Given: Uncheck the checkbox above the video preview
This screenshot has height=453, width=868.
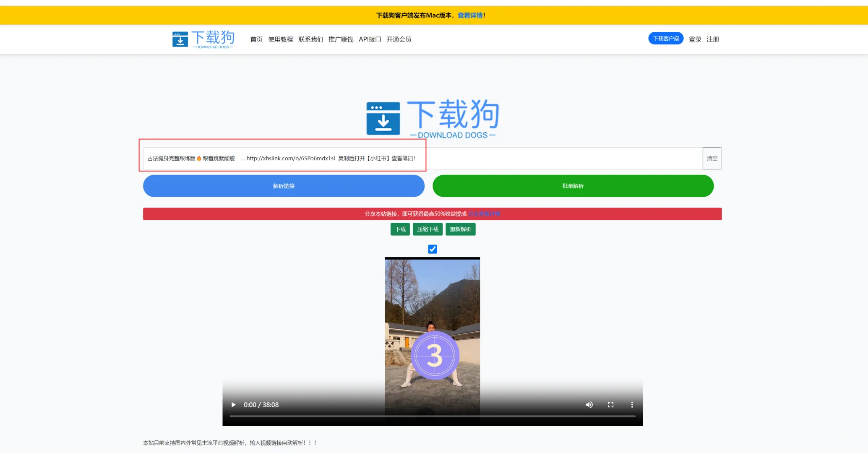Looking at the screenshot, I should click(x=432, y=249).
